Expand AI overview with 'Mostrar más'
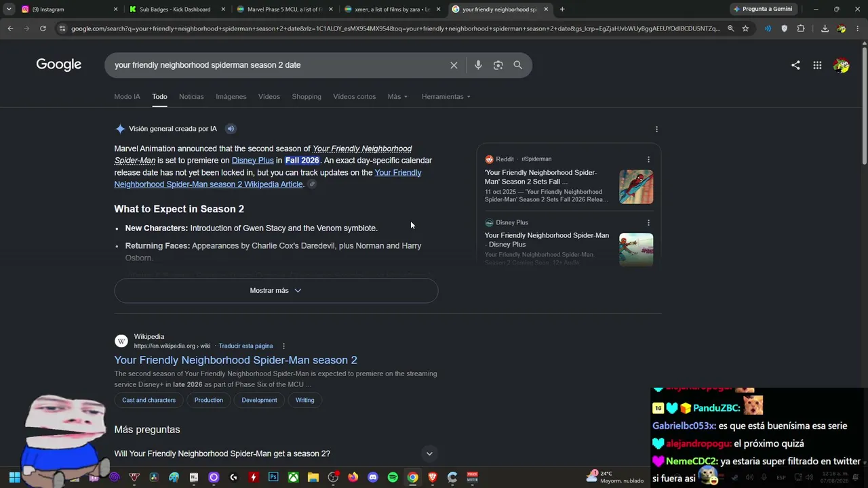Viewport: 868px width, 488px height. [x=276, y=291]
